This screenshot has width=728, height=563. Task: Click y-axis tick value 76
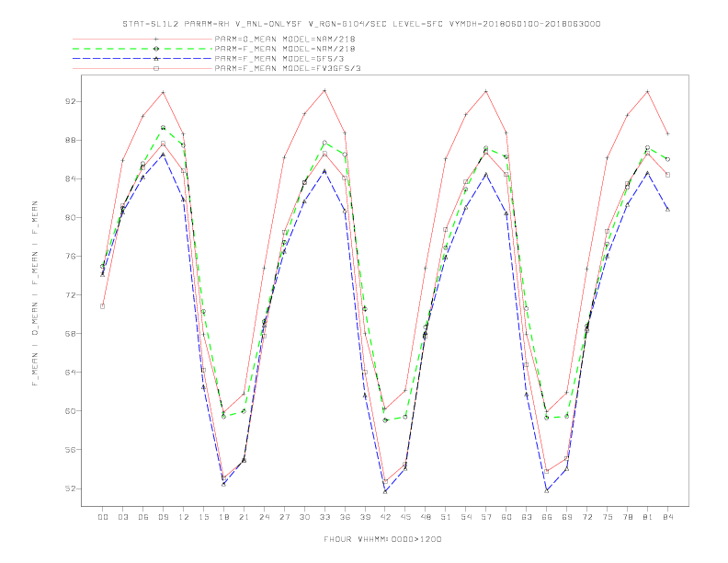pos(71,256)
